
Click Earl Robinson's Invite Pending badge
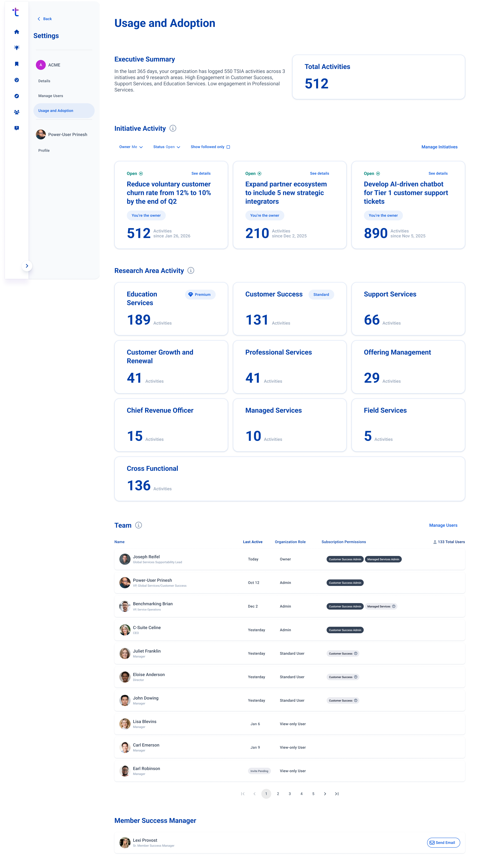coord(259,771)
